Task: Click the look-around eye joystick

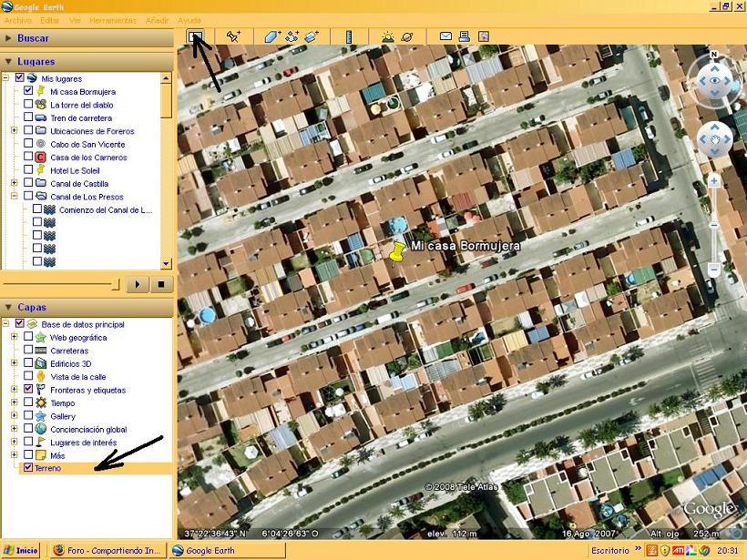Action: (714, 80)
